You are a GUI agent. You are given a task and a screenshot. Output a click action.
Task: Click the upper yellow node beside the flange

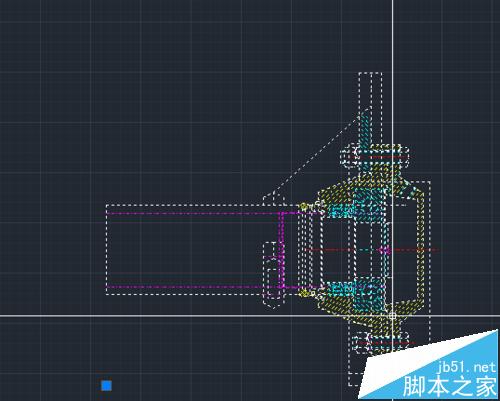coord(303,207)
